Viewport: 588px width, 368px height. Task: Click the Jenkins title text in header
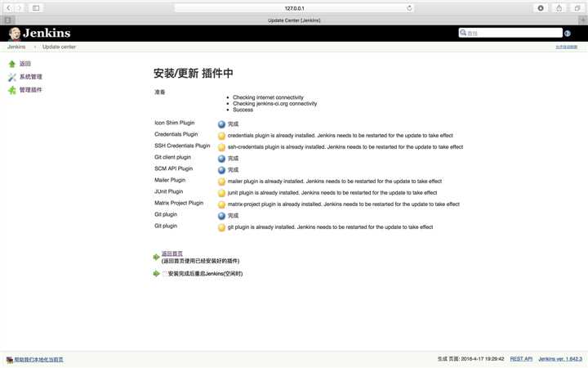(x=47, y=33)
